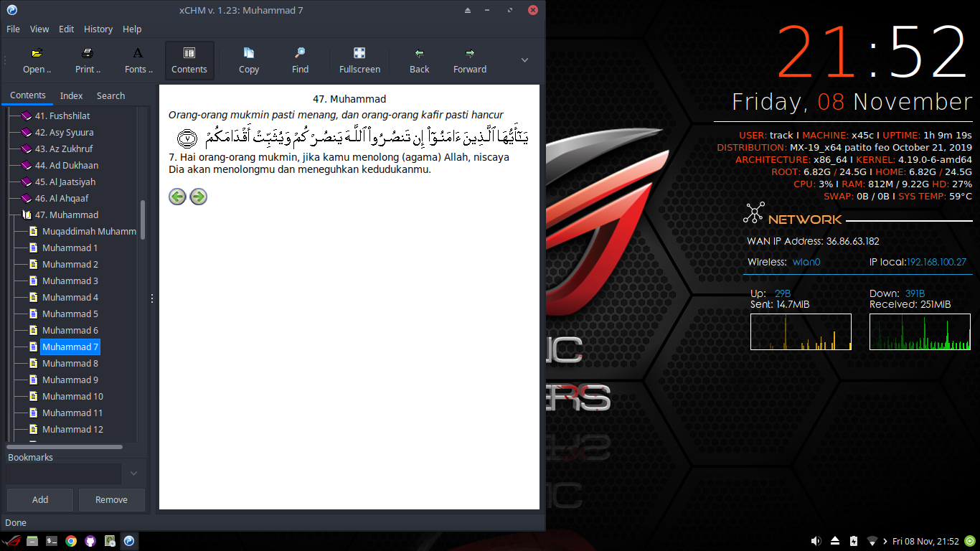
Task: Click the contents tree horizontal scrollbar
Action: click(64, 447)
